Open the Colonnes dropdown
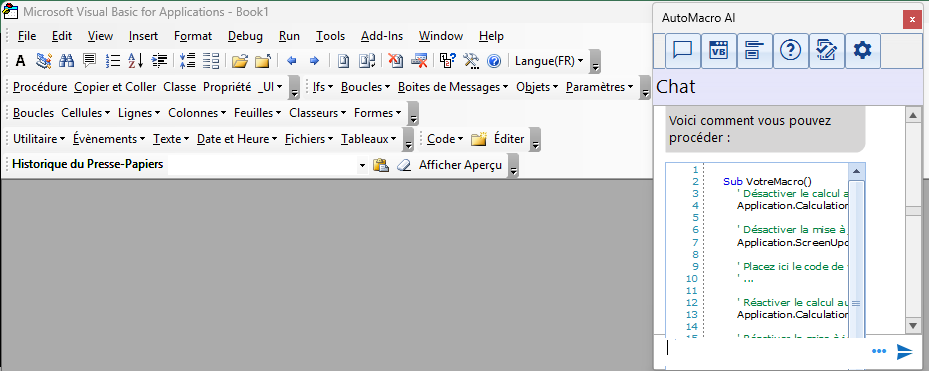This screenshot has width=929, height=371. click(197, 113)
